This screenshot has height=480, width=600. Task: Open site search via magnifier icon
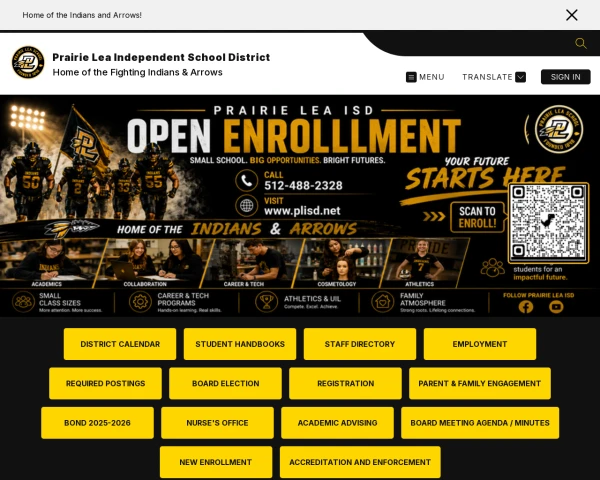pyautogui.click(x=580, y=43)
